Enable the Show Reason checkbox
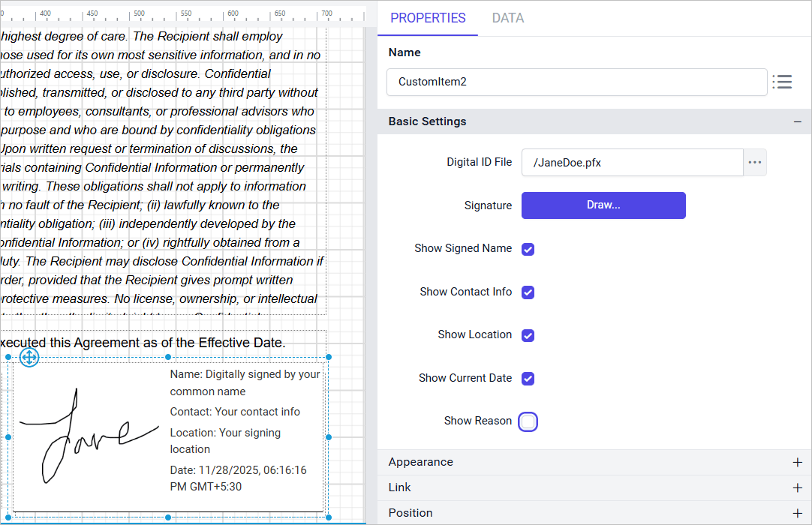 coord(528,422)
